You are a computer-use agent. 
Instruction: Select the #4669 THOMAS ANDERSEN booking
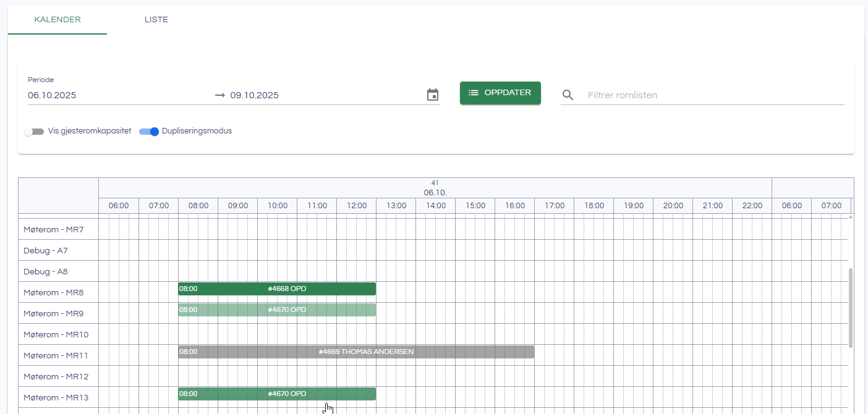tap(356, 352)
